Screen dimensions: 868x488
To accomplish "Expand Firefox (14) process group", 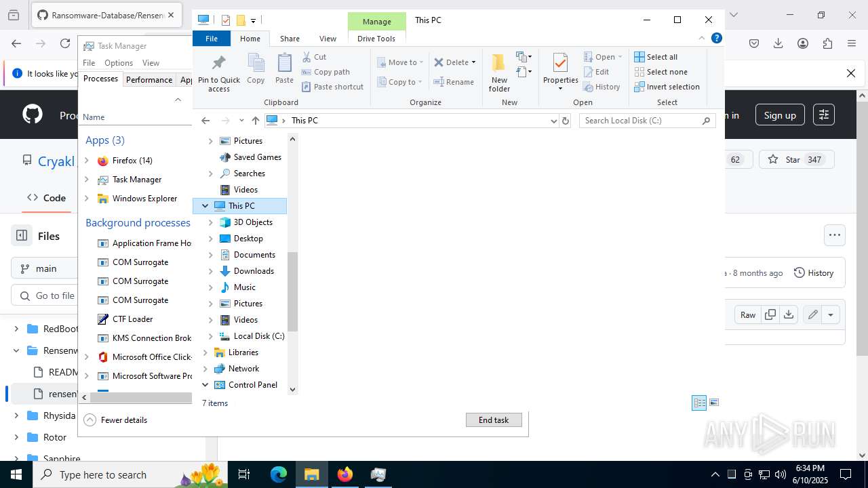I will click(x=86, y=161).
